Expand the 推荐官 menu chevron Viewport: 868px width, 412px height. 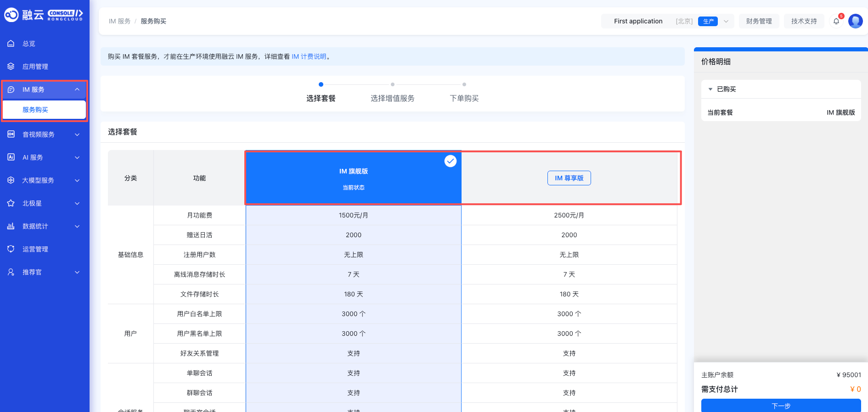(77, 272)
